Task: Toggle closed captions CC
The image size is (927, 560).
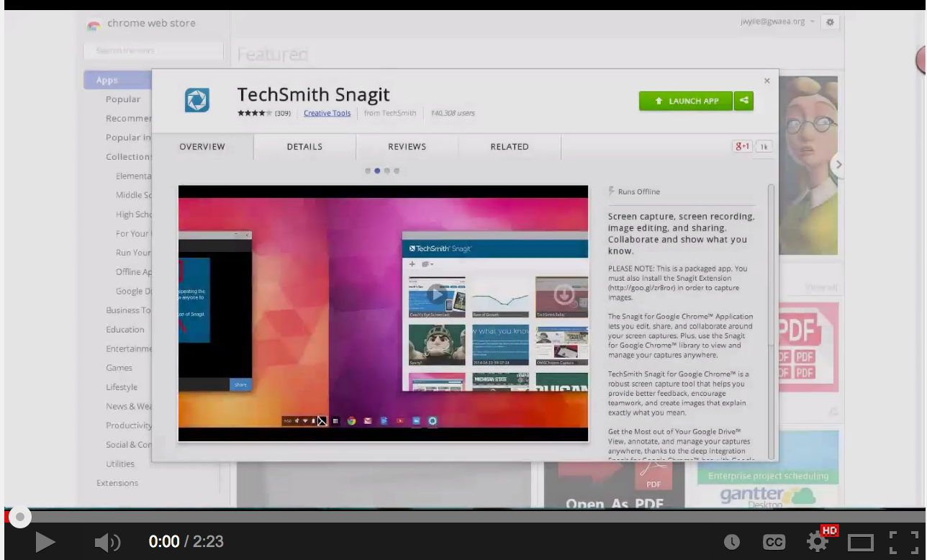Action: pyautogui.click(x=774, y=542)
